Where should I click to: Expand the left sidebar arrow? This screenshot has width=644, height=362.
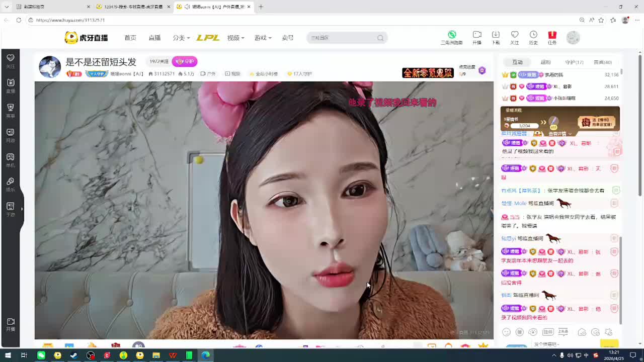point(22,209)
